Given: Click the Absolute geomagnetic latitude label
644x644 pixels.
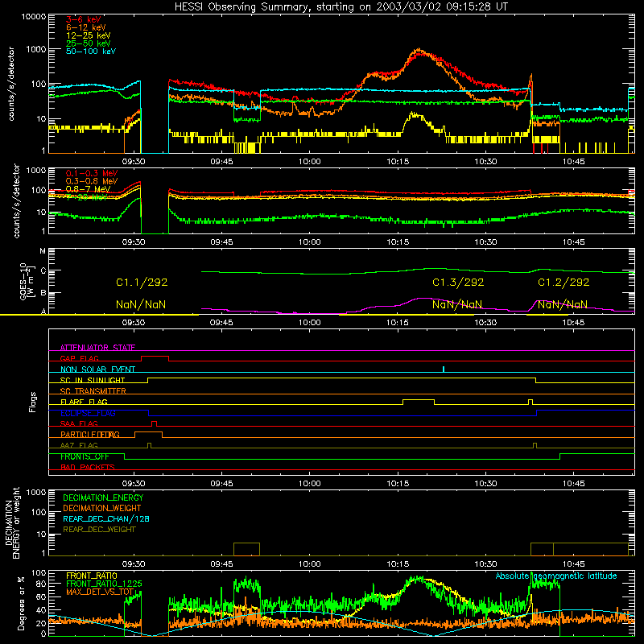Looking at the screenshot, I should coord(556,576).
